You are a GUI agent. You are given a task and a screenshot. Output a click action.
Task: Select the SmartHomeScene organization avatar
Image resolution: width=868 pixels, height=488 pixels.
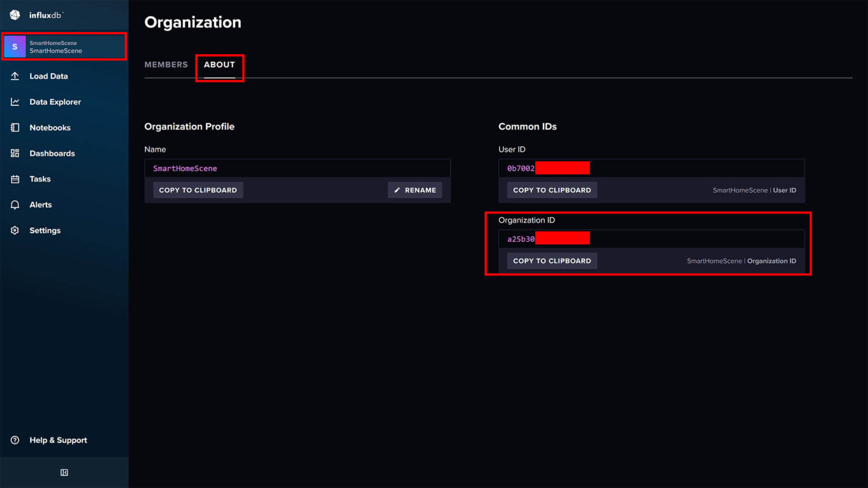click(x=15, y=46)
